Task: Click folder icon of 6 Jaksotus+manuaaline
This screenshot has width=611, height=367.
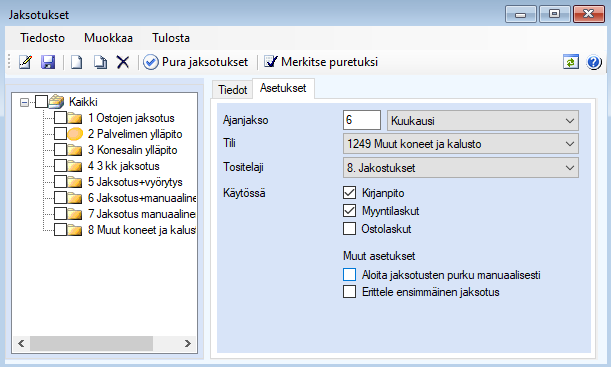Action: tap(75, 198)
